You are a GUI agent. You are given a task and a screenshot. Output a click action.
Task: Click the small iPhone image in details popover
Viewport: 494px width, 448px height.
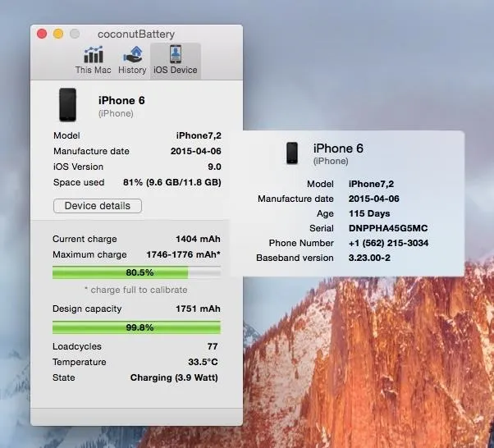tap(292, 153)
